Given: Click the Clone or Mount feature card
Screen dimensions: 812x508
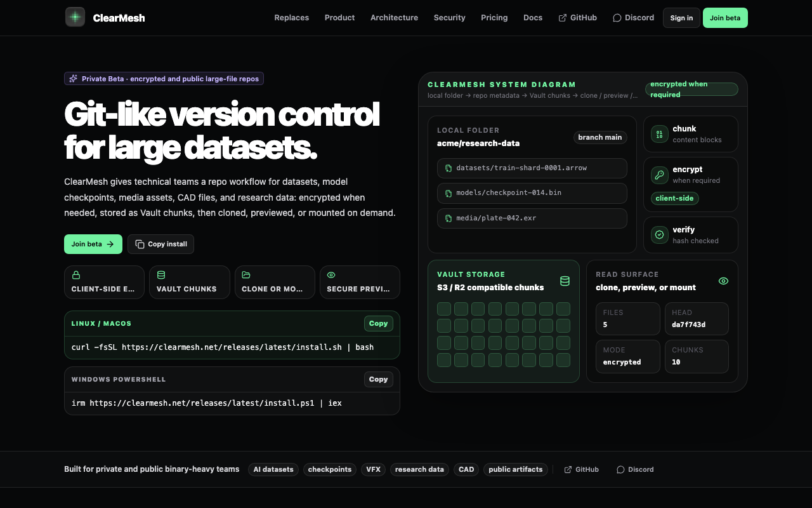Looking at the screenshot, I should [x=274, y=282].
